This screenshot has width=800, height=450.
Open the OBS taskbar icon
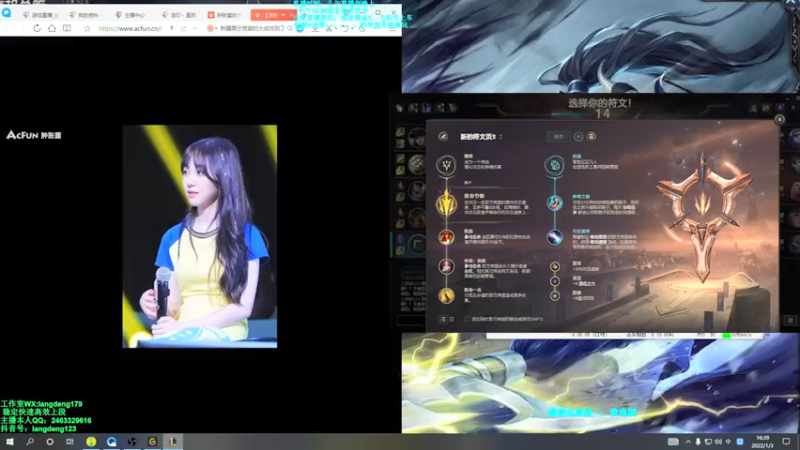pyautogui.click(x=132, y=442)
